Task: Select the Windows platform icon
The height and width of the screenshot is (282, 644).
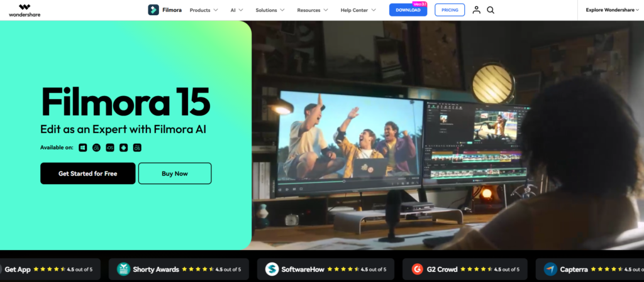Action: pos(82,148)
